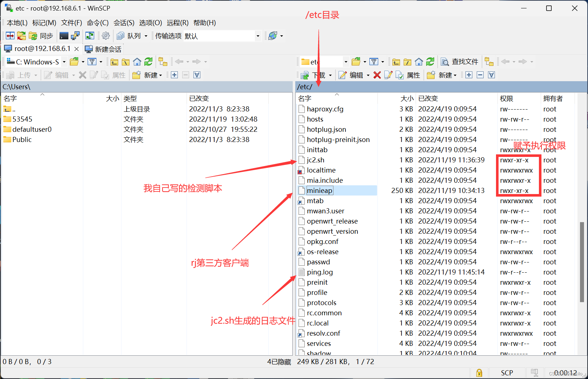This screenshot has height=379, width=588.
Task: Click remote unselect files minus icon
Action: click(480, 75)
